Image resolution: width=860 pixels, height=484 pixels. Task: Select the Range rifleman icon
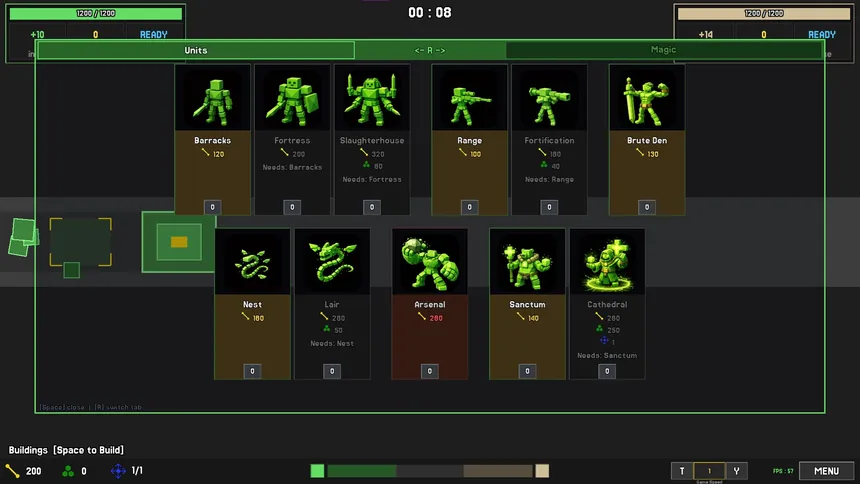469,98
